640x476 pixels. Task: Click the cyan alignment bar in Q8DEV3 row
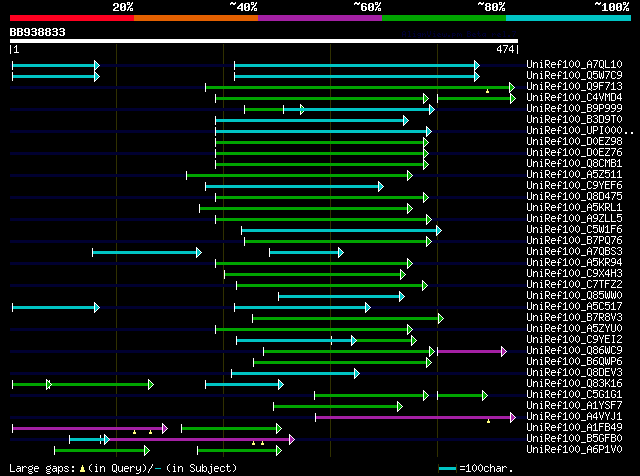[296, 373]
